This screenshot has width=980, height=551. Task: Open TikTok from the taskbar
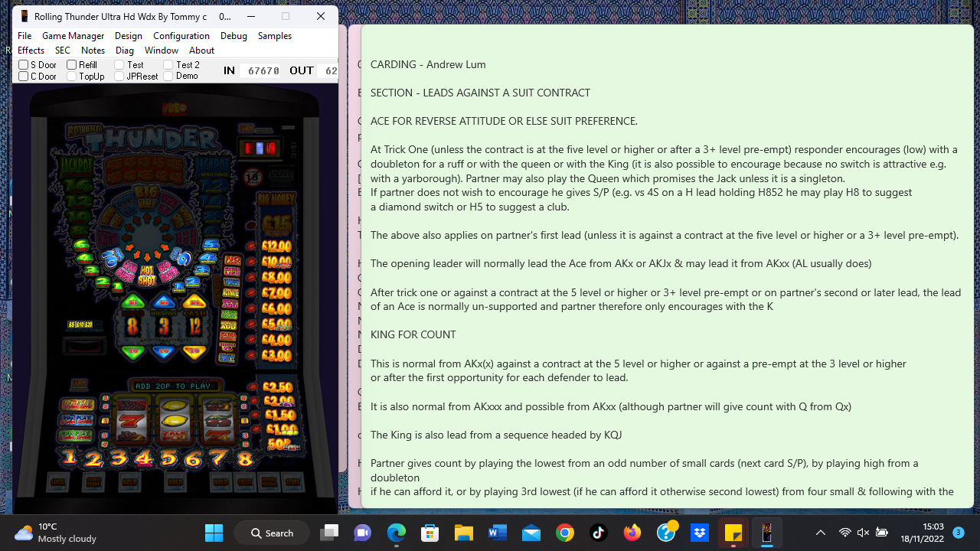[x=599, y=533]
